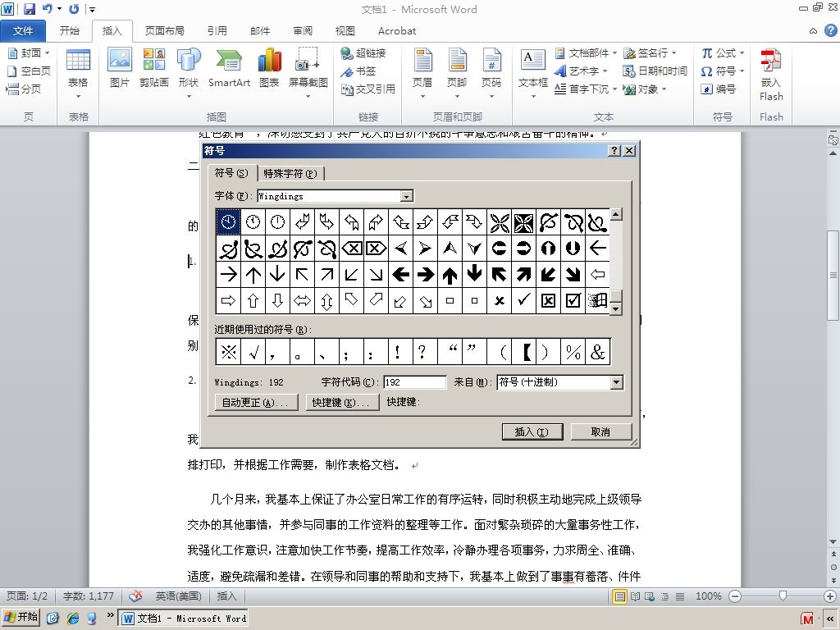This screenshot has width=840, height=630.
Task: Click the 100% zoom level text
Action: click(x=709, y=596)
